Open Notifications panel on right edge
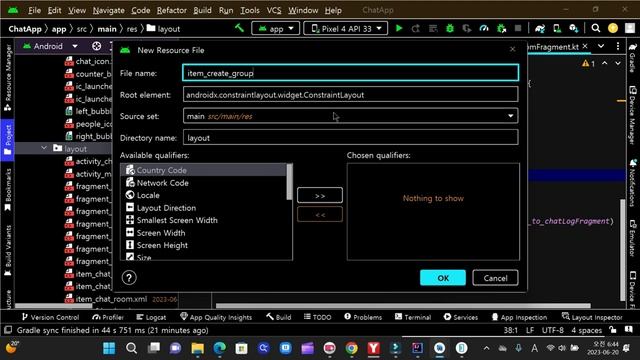 tap(633, 183)
